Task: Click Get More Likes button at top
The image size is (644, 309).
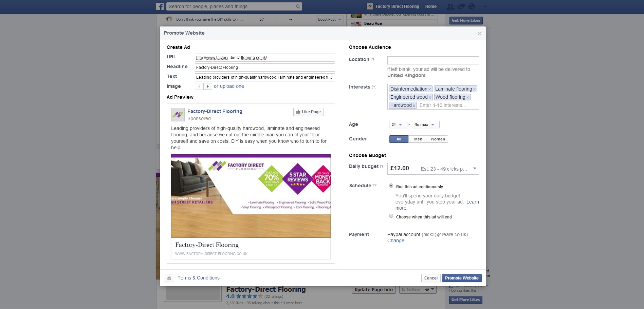Action: [x=466, y=20]
